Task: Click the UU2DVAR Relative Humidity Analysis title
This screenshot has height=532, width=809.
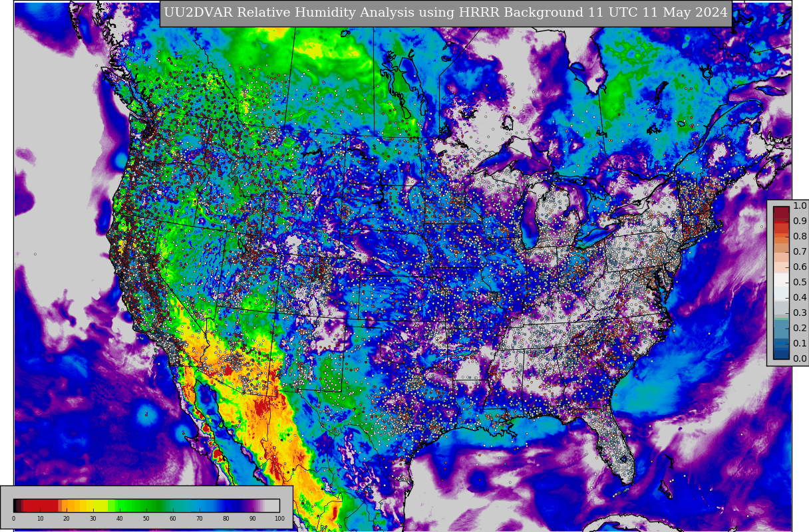Action: click(x=446, y=13)
